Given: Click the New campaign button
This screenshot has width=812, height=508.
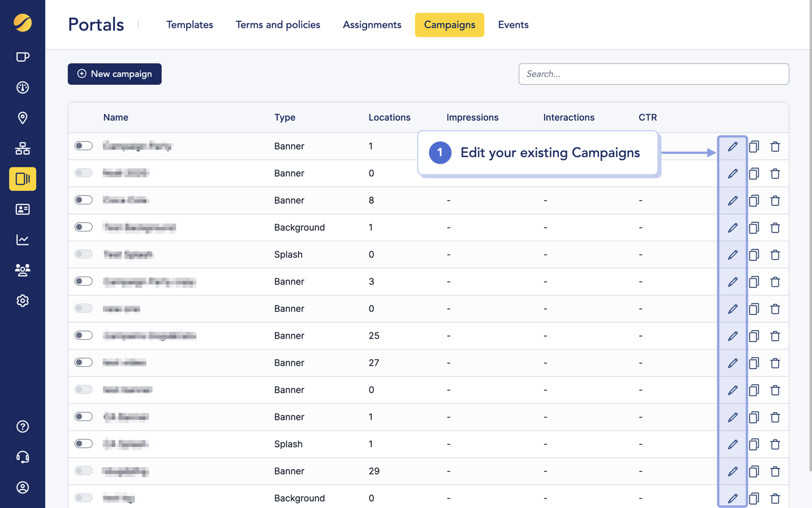Looking at the screenshot, I should 114,74.
